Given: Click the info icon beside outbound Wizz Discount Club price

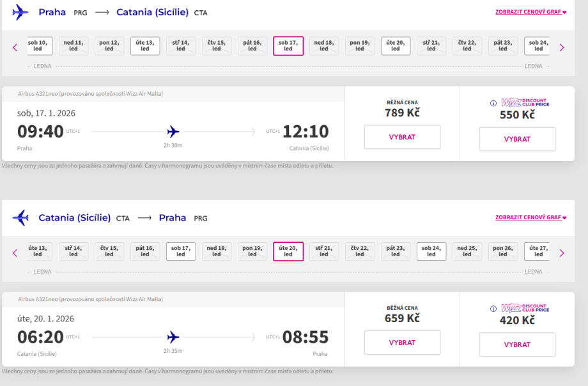Looking at the screenshot, I should coord(493,104).
